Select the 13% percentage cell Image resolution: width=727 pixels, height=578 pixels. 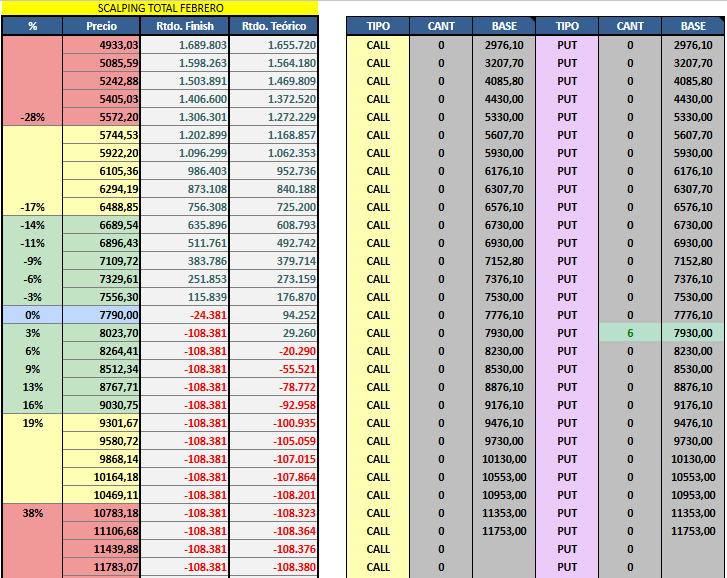[32, 387]
